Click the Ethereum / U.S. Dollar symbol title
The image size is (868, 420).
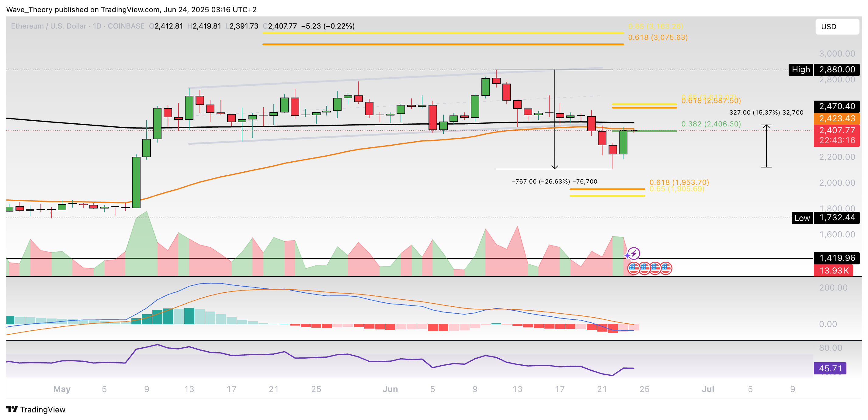pyautogui.click(x=49, y=26)
